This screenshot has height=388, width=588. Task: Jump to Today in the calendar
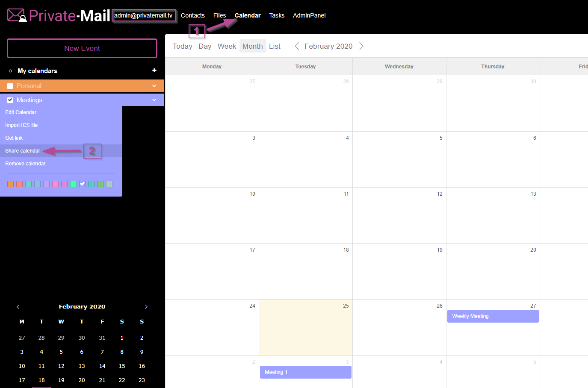(182, 46)
